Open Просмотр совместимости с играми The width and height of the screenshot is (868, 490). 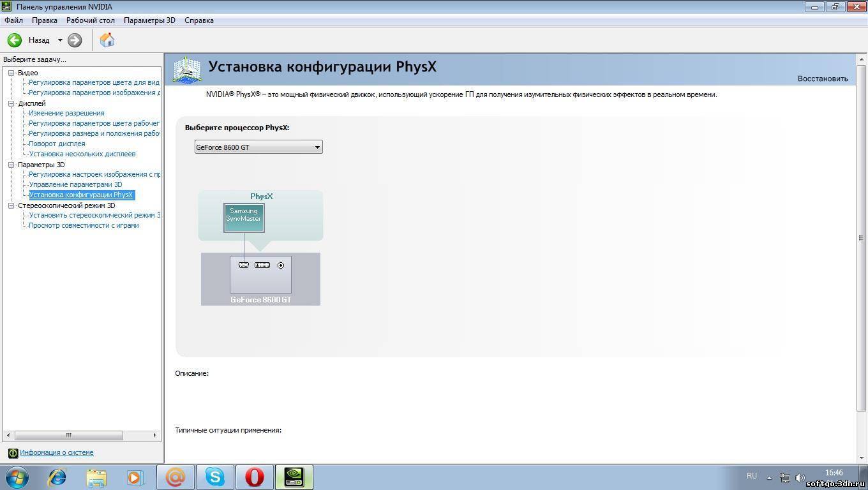(x=84, y=225)
